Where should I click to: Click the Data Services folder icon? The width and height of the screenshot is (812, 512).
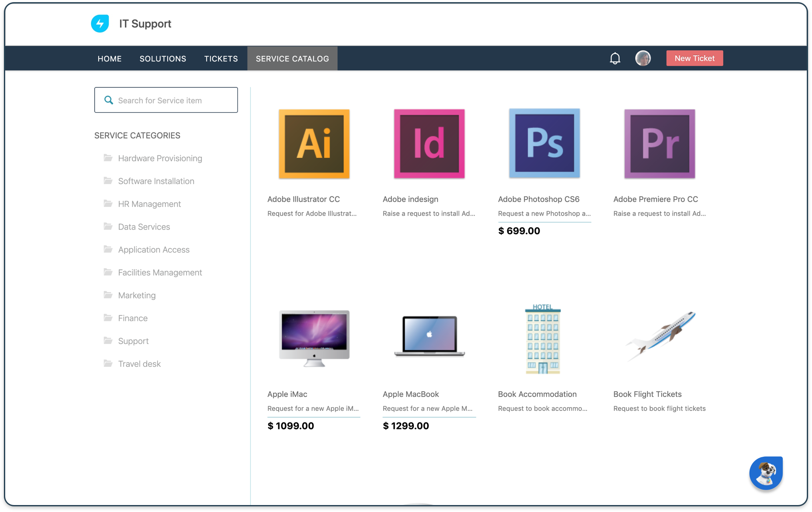click(108, 226)
